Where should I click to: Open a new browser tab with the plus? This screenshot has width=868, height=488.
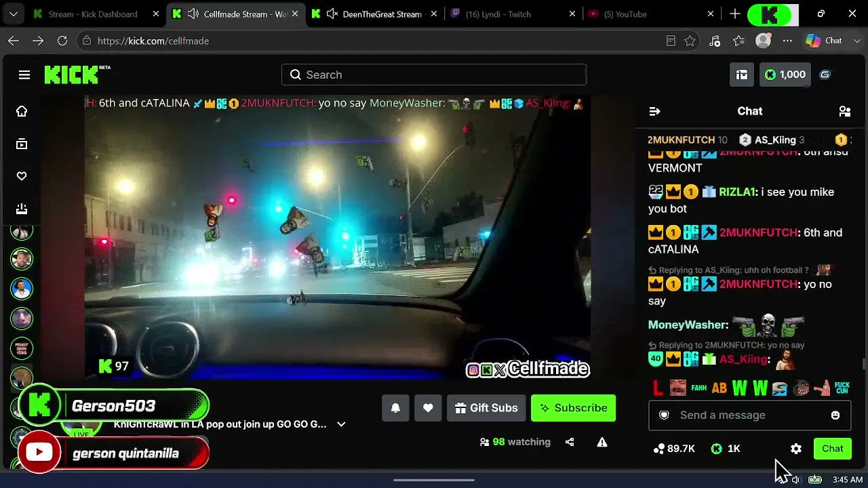click(735, 14)
